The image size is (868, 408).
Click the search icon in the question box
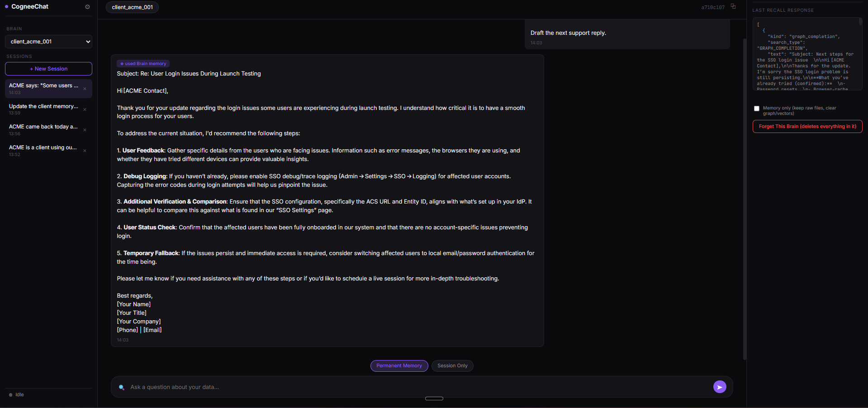[x=121, y=387]
